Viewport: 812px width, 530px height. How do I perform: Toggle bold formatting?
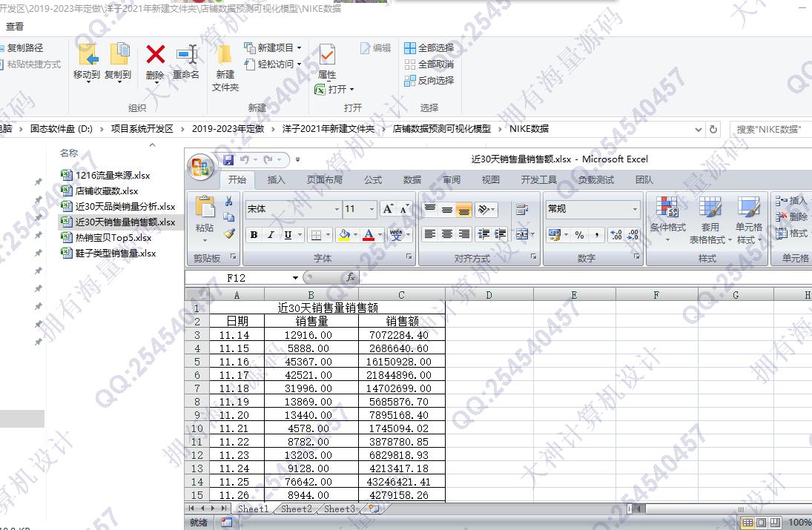[x=254, y=235]
